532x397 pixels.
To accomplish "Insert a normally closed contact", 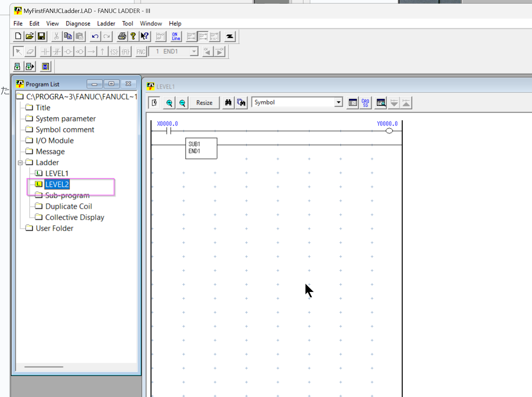I will pos(57,52).
